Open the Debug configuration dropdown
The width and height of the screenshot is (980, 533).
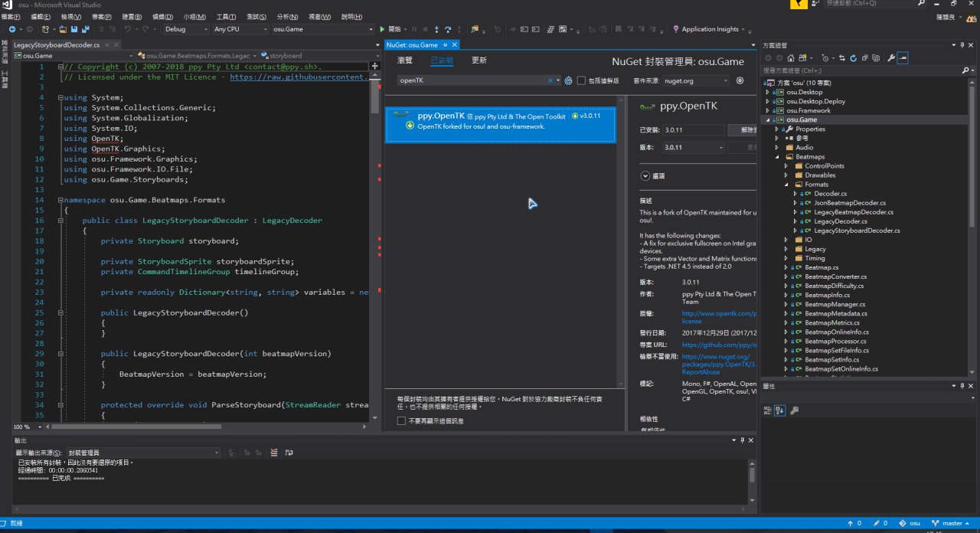[x=186, y=29]
